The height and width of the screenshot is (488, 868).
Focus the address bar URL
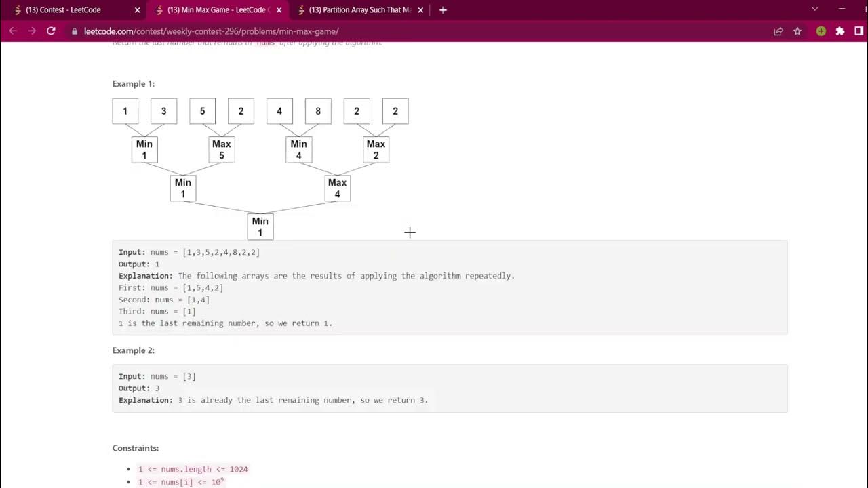pyautogui.click(x=212, y=31)
